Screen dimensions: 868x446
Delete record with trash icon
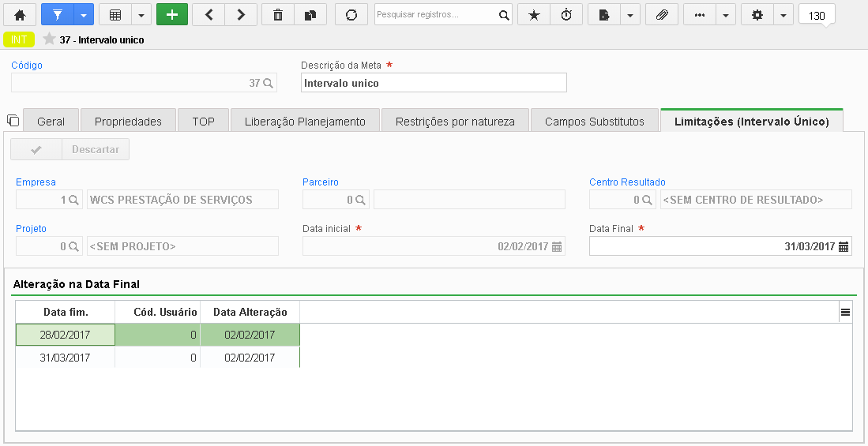(278, 15)
